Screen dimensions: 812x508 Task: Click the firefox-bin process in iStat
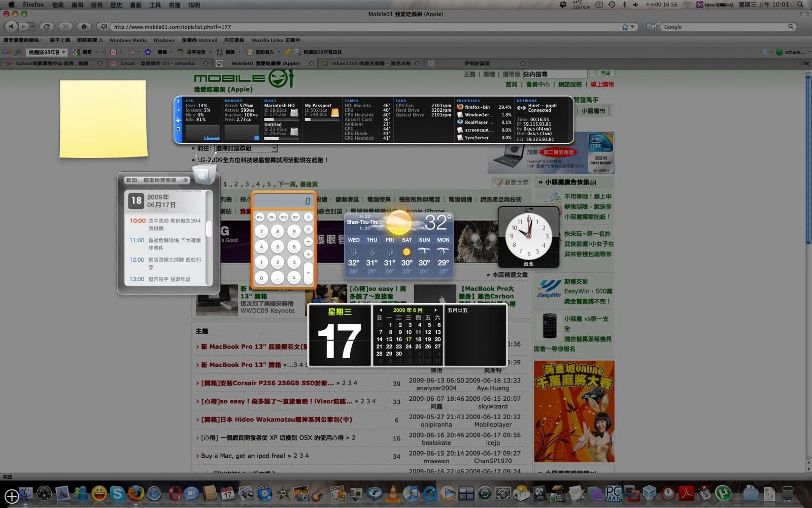(484, 107)
